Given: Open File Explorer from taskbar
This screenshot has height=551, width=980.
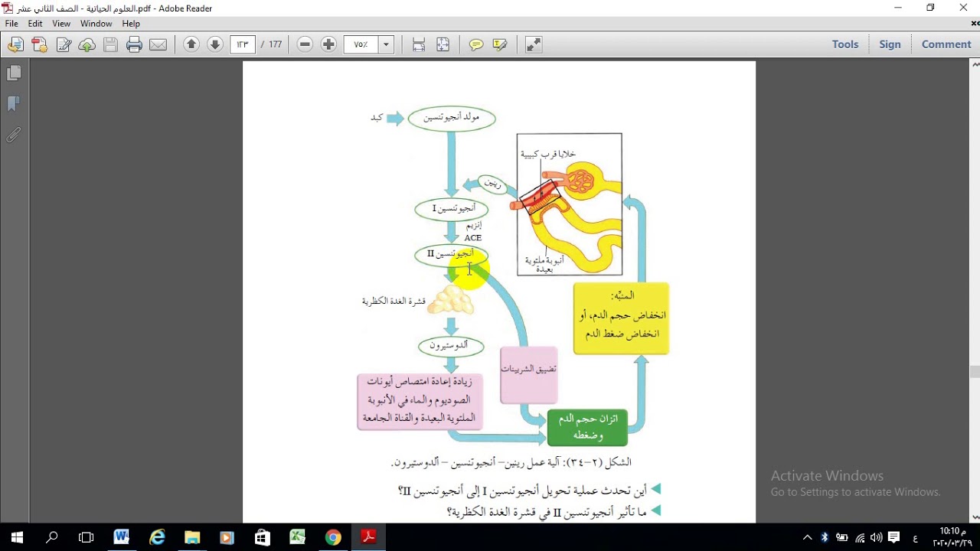Looking at the screenshot, I should click(x=192, y=537).
